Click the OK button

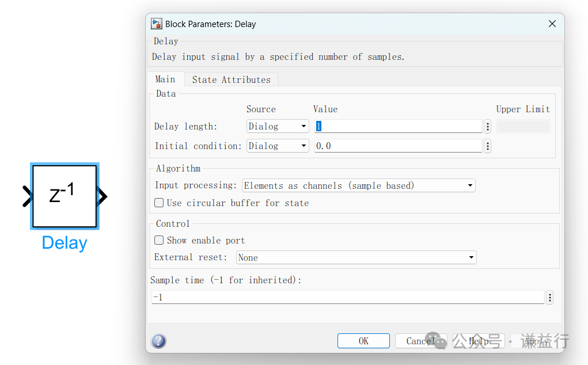[363, 340]
